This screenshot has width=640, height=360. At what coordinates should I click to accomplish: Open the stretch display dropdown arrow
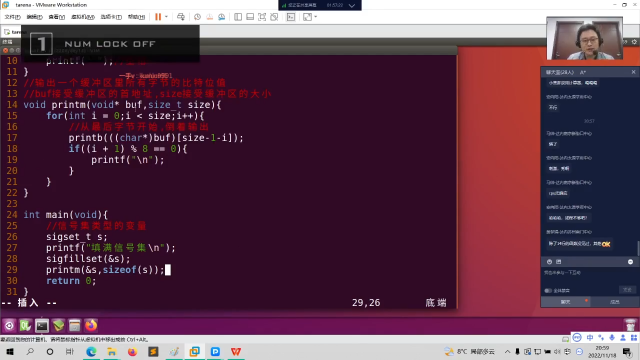(316, 17)
